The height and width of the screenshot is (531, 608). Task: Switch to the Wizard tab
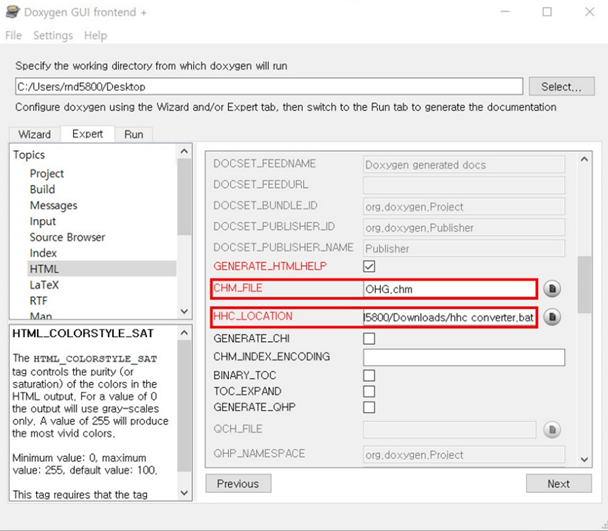point(35,135)
